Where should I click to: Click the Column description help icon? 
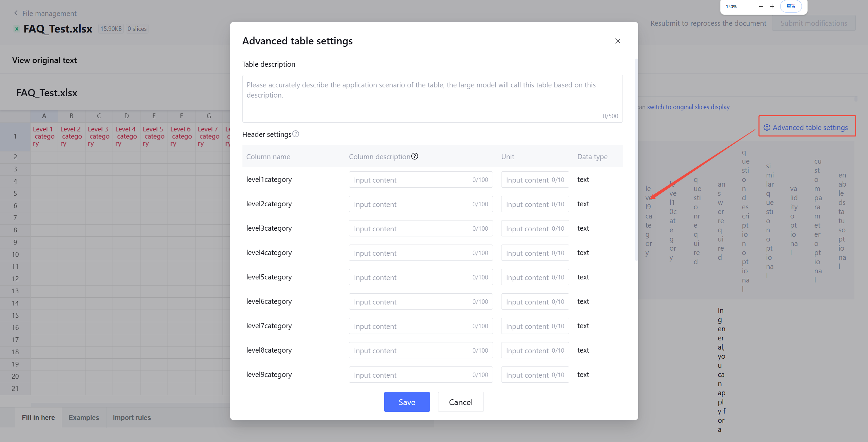coord(415,156)
